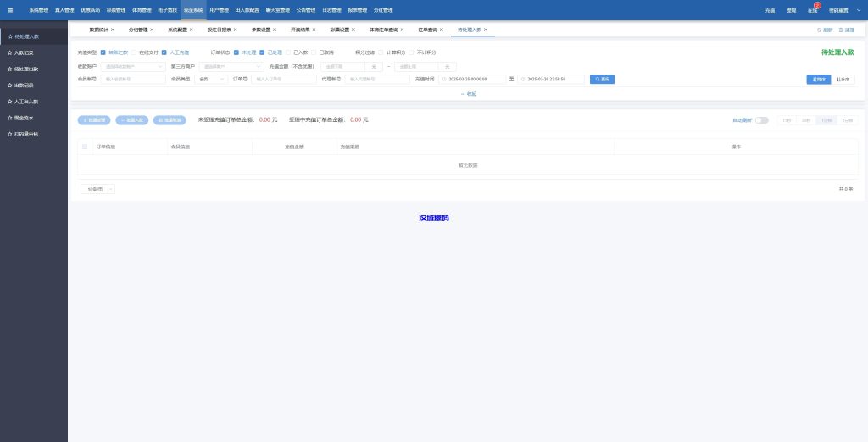Open the 收款账户 dropdown
The height and width of the screenshot is (442, 868).
[132, 66]
